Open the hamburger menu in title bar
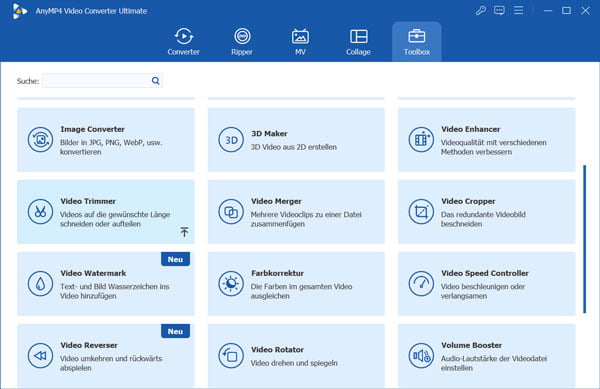This screenshot has height=389, width=600. tap(518, 10)
